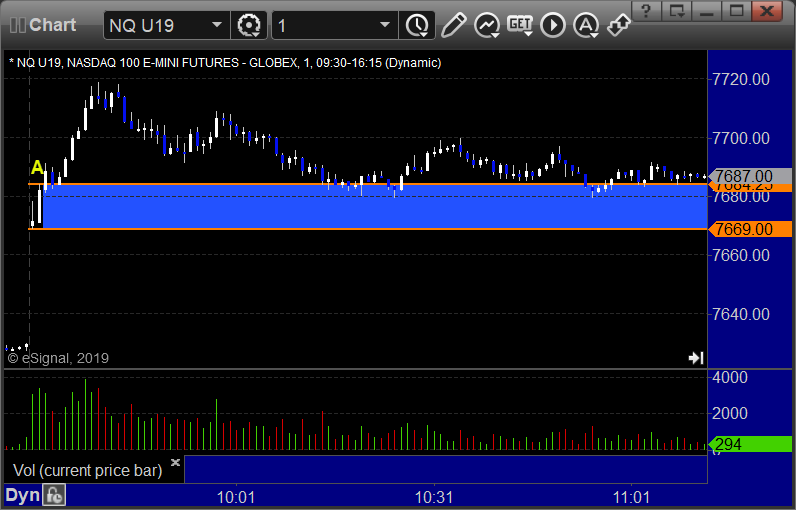
Task: Click the 7687.00 current price label
Action: [750, 176]
